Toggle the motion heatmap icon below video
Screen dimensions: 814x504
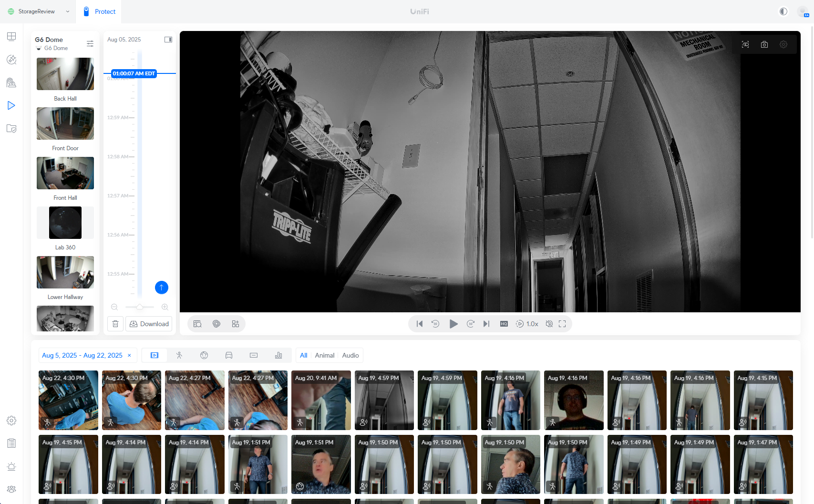[x=216, y=324]
